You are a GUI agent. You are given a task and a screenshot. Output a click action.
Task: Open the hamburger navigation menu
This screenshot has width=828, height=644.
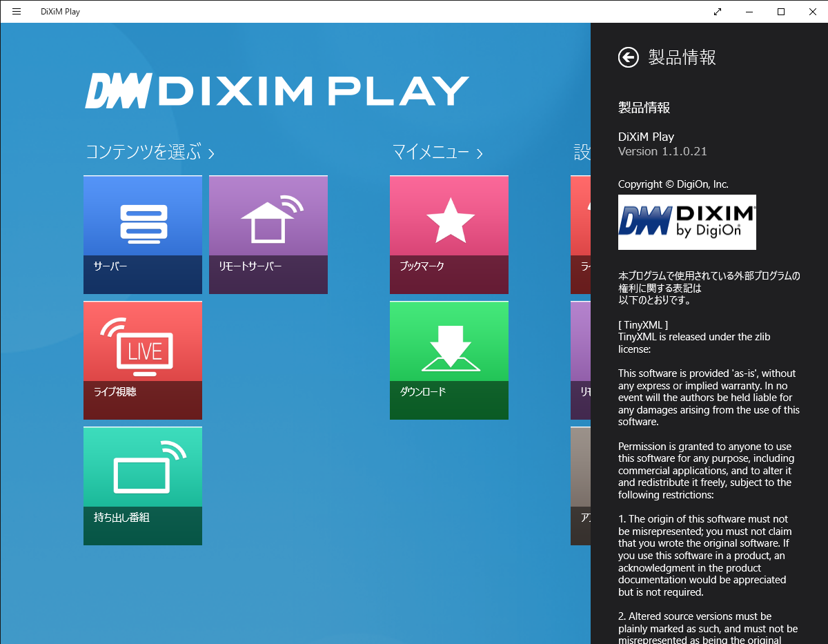[x=16, y=11]
